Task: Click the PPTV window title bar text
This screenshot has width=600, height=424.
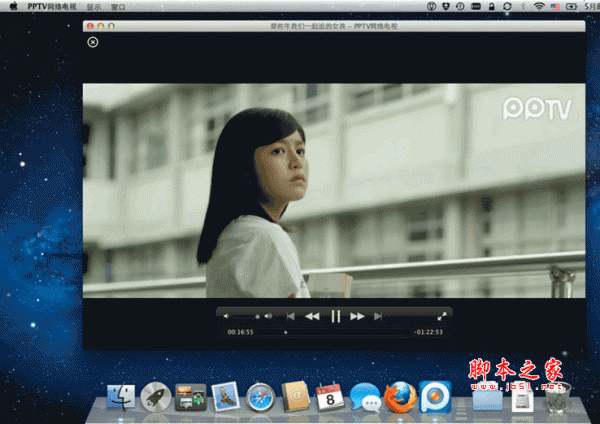Action: [x=334, y=26]
